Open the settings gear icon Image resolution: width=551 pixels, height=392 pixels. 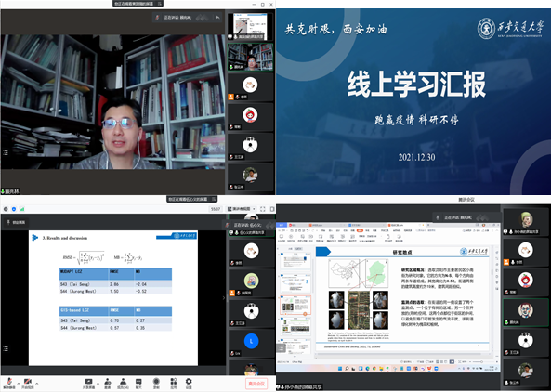pyautogui.click(x=189, y=383)
